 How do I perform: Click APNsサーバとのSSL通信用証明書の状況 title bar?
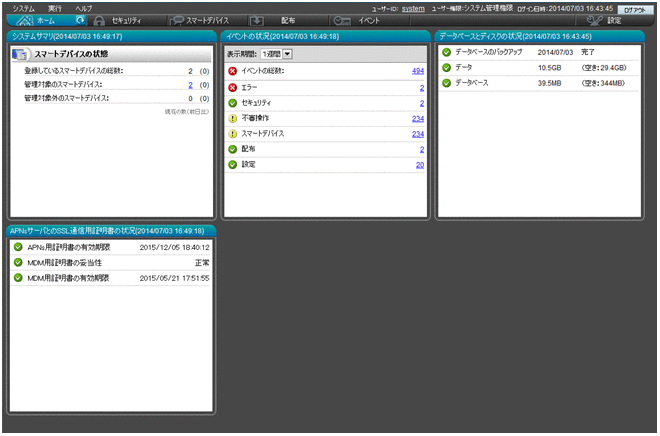point(112,231)
